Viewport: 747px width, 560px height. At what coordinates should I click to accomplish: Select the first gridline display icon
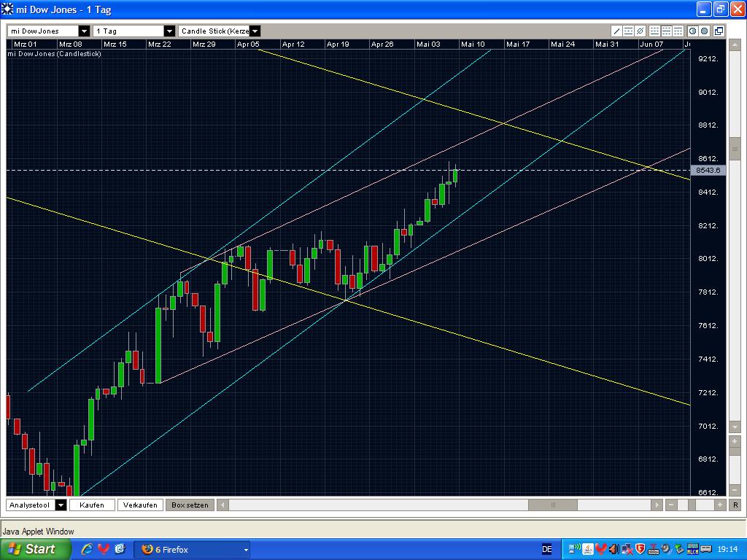pyautogui.click(x=654, y=31)
